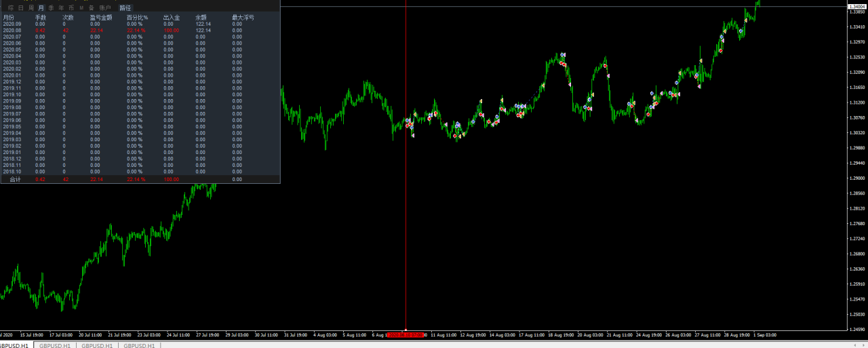
Task: Select the 2020.09 month row
Action: 140,24
